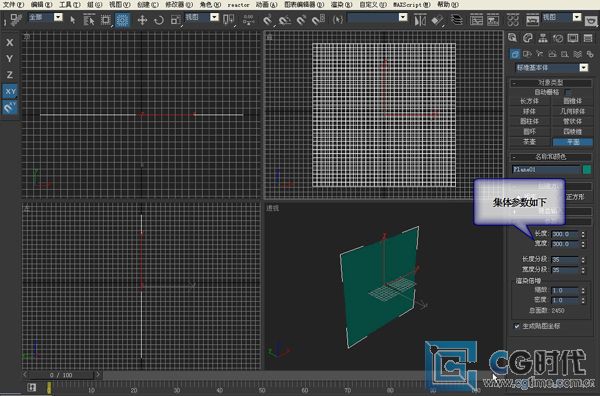Select the Rotate tool in main toolbar
Viewport: 600px width, 396px height.
tap(159, 20)
